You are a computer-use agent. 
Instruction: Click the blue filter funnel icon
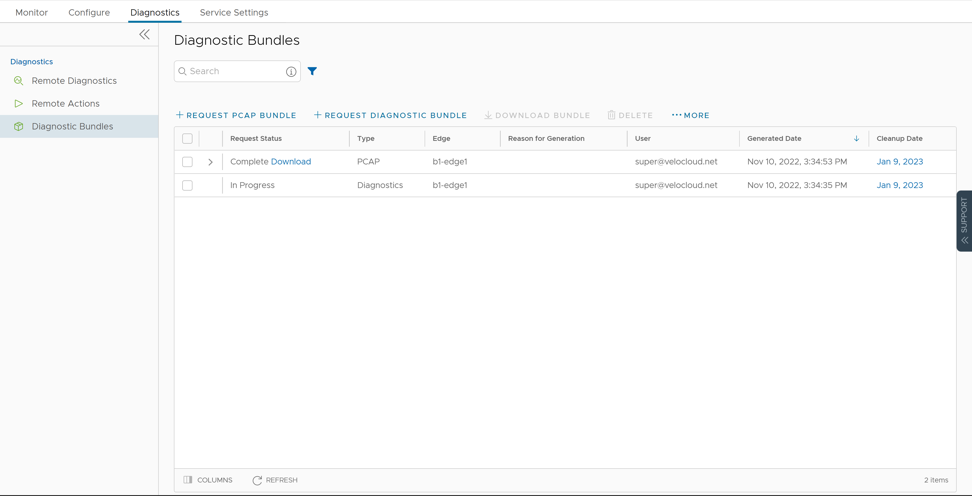click(312, 71)
